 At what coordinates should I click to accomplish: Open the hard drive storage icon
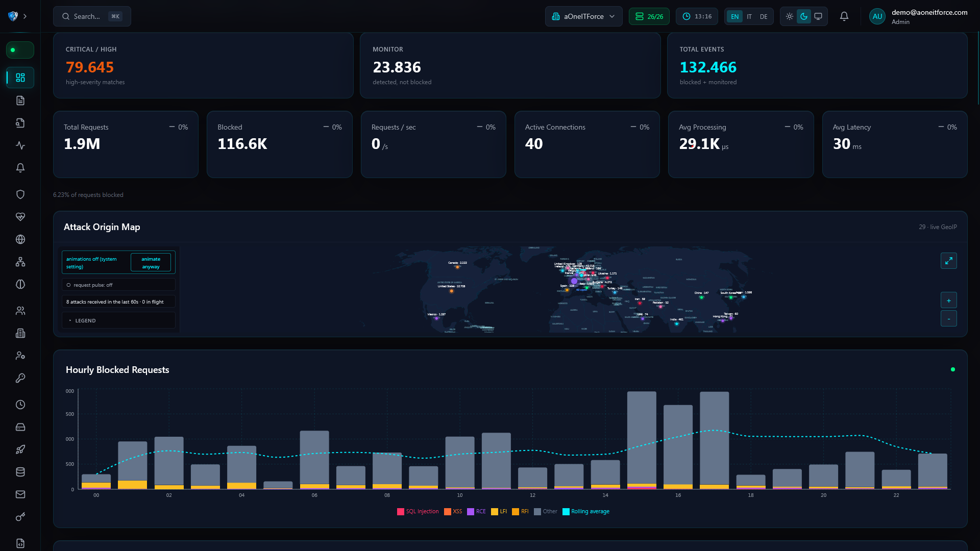coord(20,427)
